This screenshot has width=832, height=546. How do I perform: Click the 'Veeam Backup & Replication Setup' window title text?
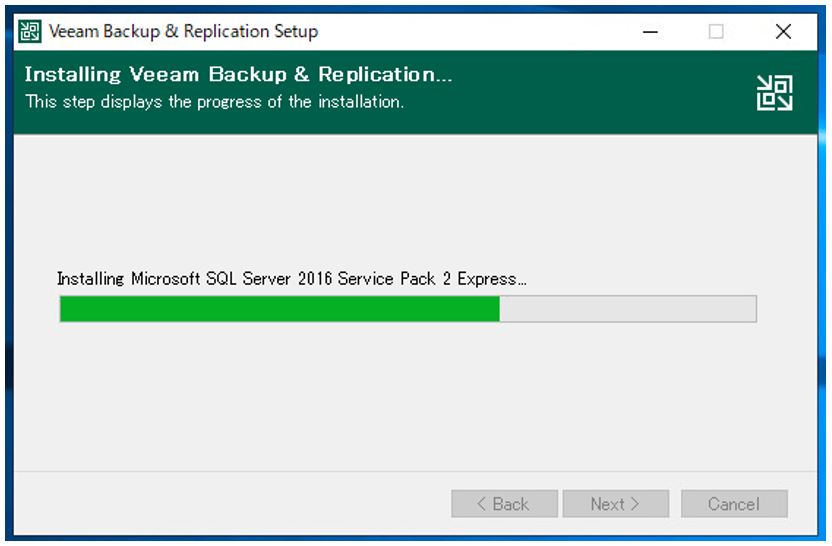pos(183,31)
